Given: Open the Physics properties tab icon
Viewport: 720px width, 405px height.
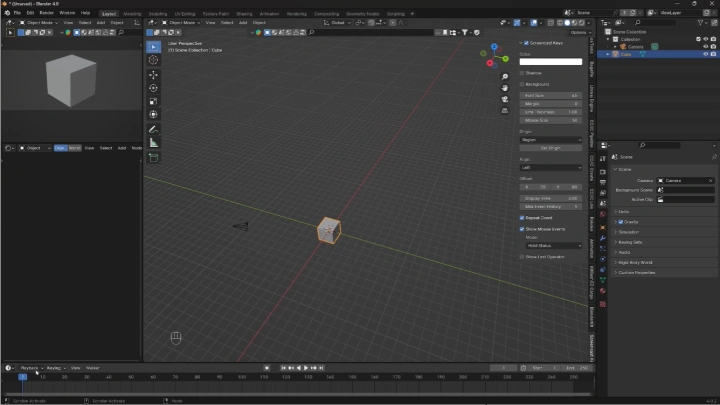Looking at the screenshot, I should [602, 259].
